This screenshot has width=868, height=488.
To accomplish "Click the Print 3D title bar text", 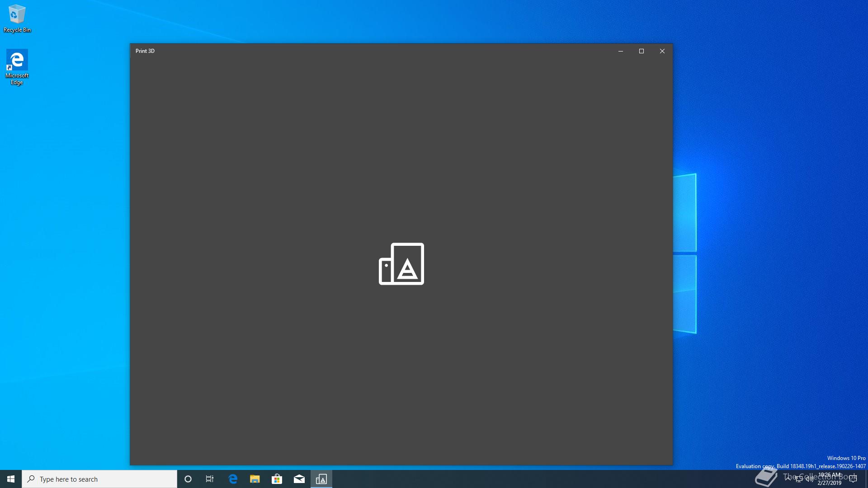I will pyautogui.click(x=145, y=51).
